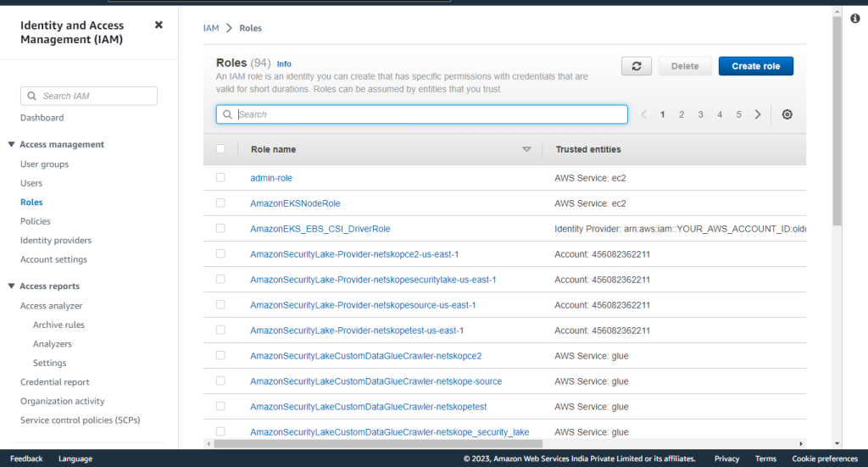Image resolution: width=868 pixels, height=467 pixels.
Task: Open AmazonEKS_EBS_CSI_DriverRole role
Action: 320,229
